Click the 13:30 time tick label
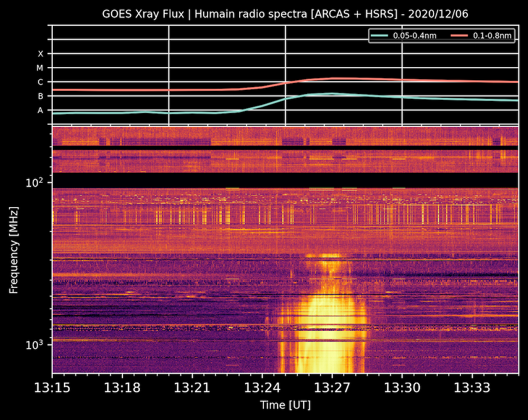 click(x=402, y=388)
